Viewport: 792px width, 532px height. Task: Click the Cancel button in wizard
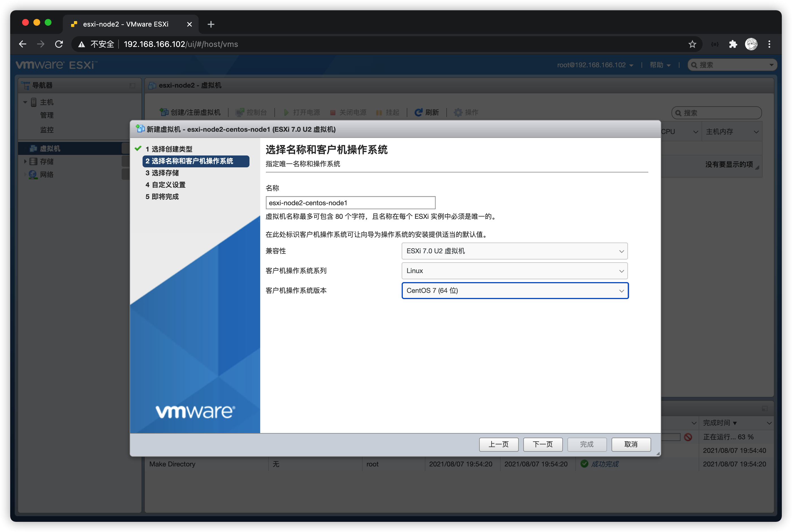coord(631,444)
